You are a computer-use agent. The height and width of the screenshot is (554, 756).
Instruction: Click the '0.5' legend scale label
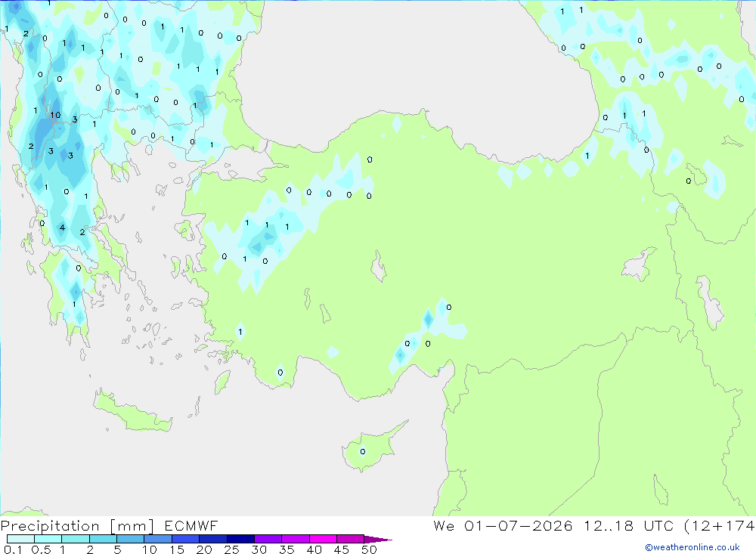(x=41, y=549)
